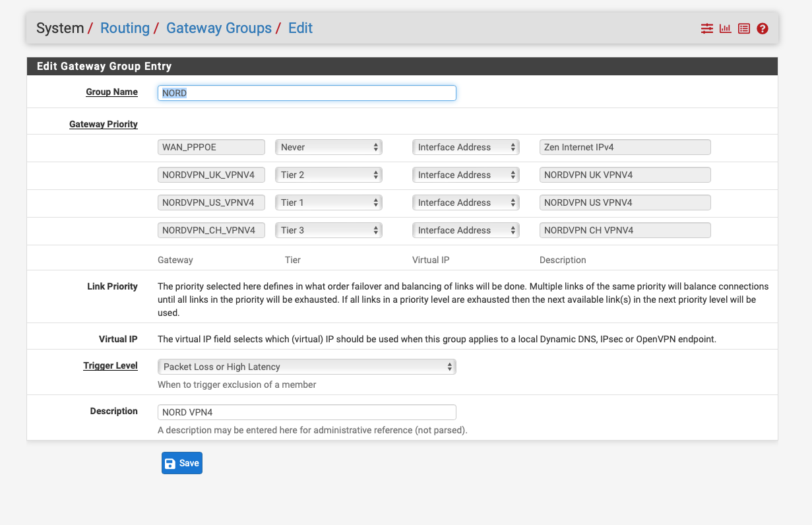This screenshot has height=525, width=812.
Task: Click the NORDVPN US VPNV4 description field
Action: pos(625,202)
